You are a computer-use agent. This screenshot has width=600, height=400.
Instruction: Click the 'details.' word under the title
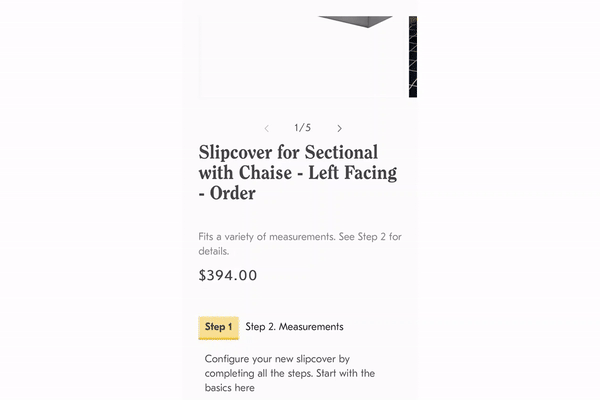pos(215,251)
